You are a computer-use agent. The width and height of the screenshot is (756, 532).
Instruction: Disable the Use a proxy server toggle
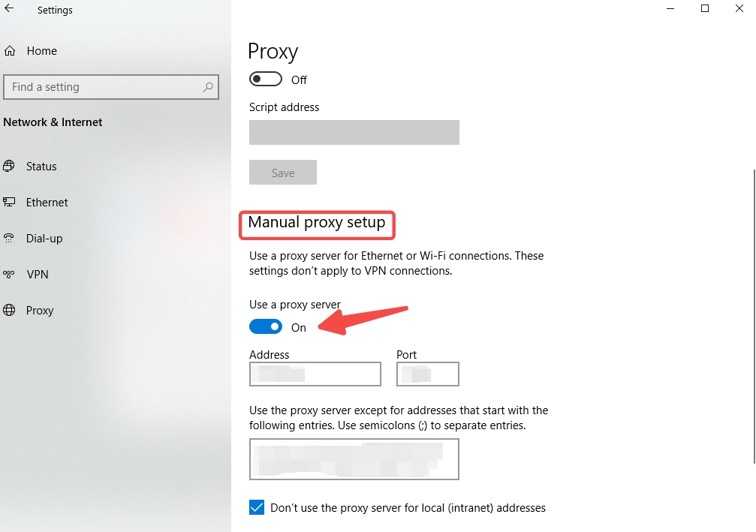(x=266, y=326)
